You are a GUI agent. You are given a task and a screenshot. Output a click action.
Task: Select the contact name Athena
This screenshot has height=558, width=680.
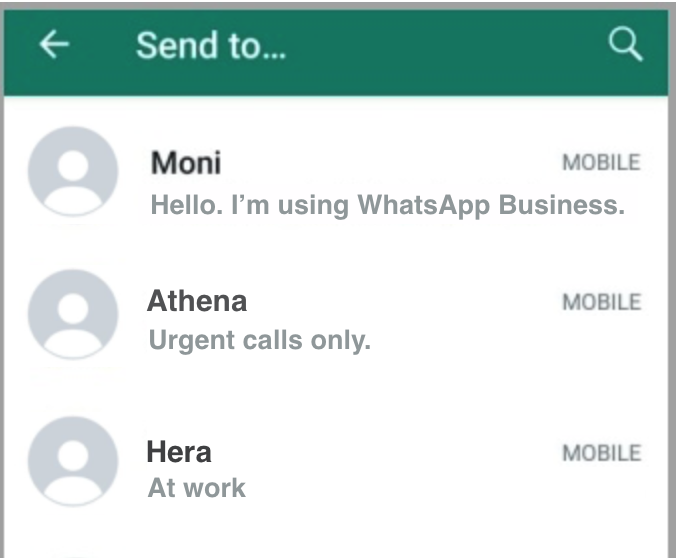pos(197,301)
